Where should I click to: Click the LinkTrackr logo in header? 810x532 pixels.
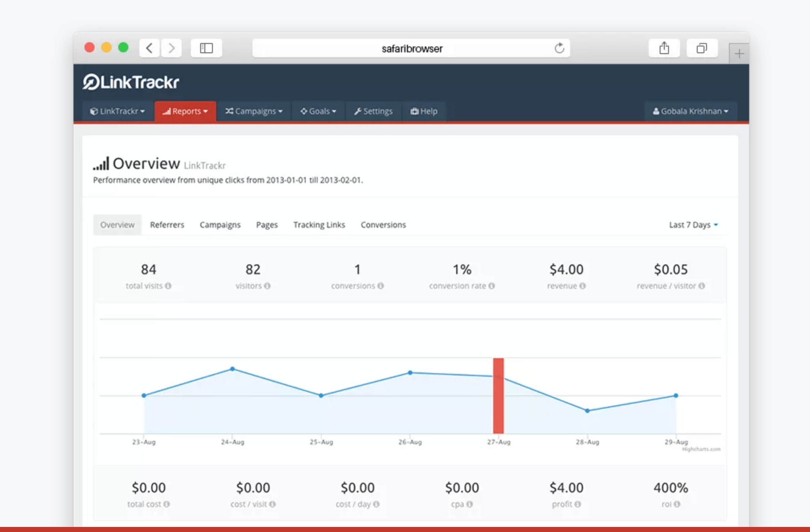coord(131,82)
